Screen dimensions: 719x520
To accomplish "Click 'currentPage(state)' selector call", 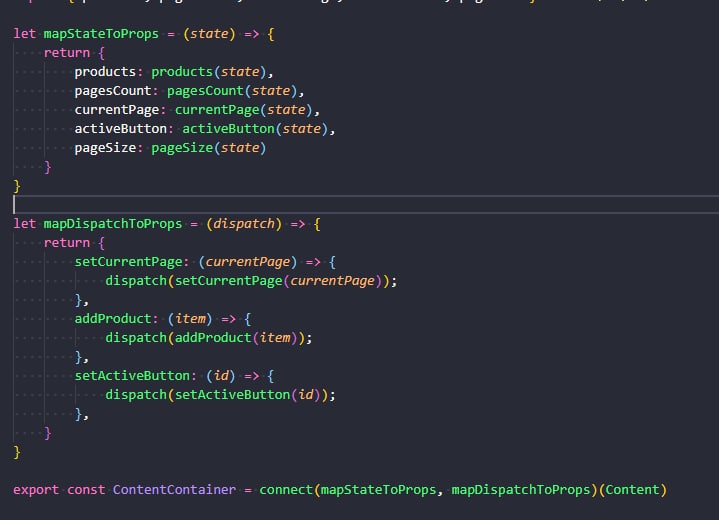I will click(x=243, y=110).
